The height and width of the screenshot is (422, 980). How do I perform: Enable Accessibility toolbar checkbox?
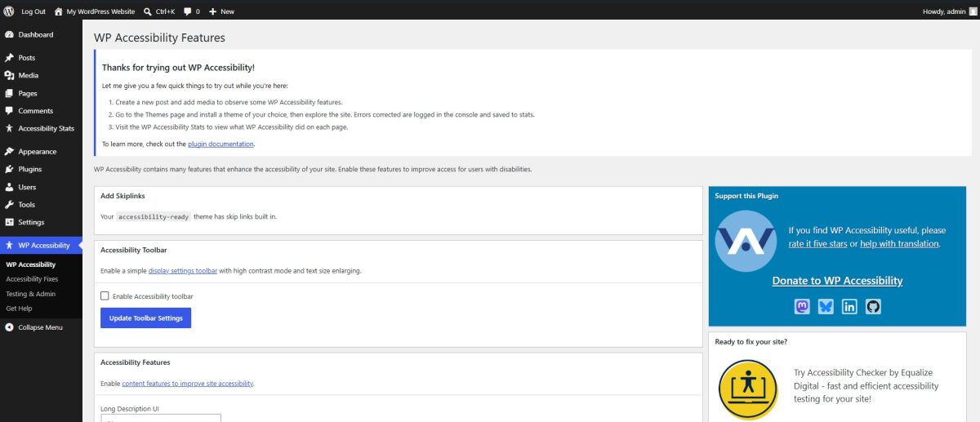click(x=105, y=296)
